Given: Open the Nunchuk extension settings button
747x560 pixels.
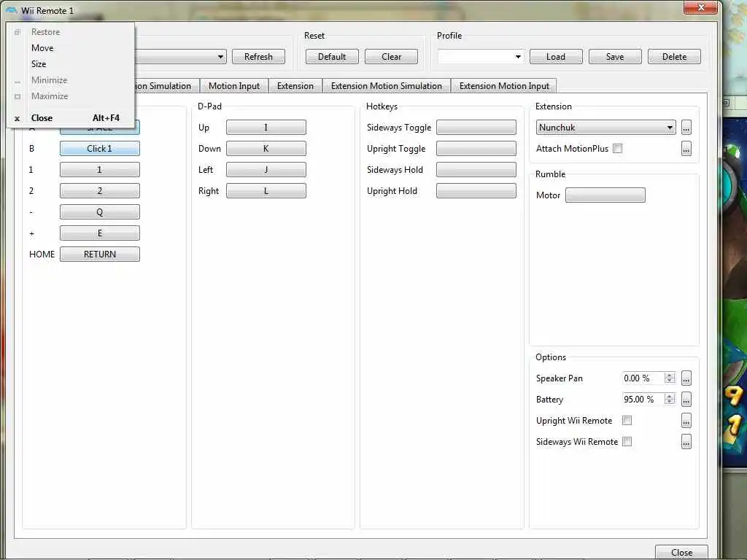Looking at the screenshot, I should click(686, 127).
